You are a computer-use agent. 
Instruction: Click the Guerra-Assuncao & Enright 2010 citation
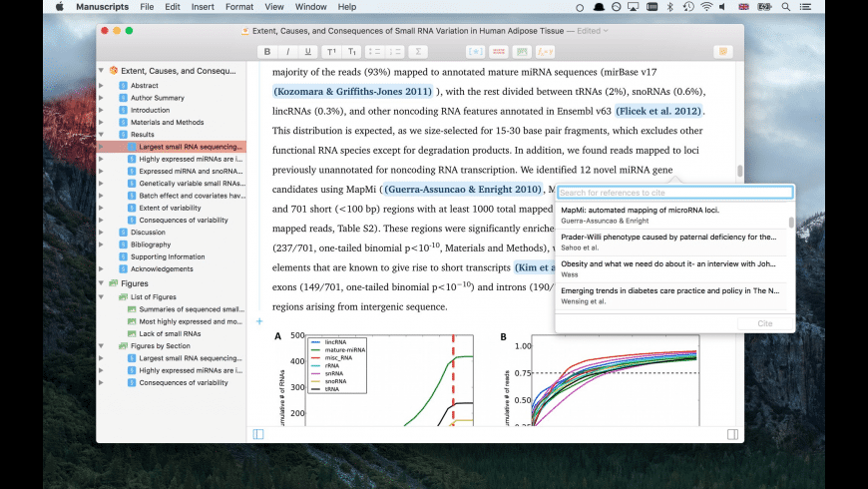pos(463,190)
